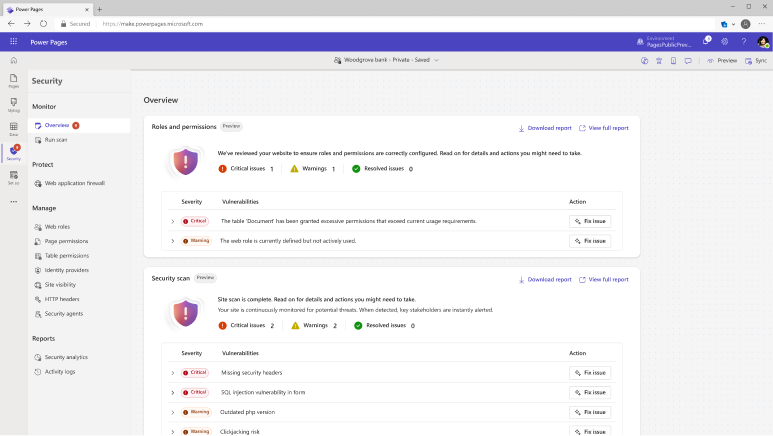The width and height of the screenshot is (773, 436).
Task: Show more workspaces ellipsis
Action: tap(14, 201)
